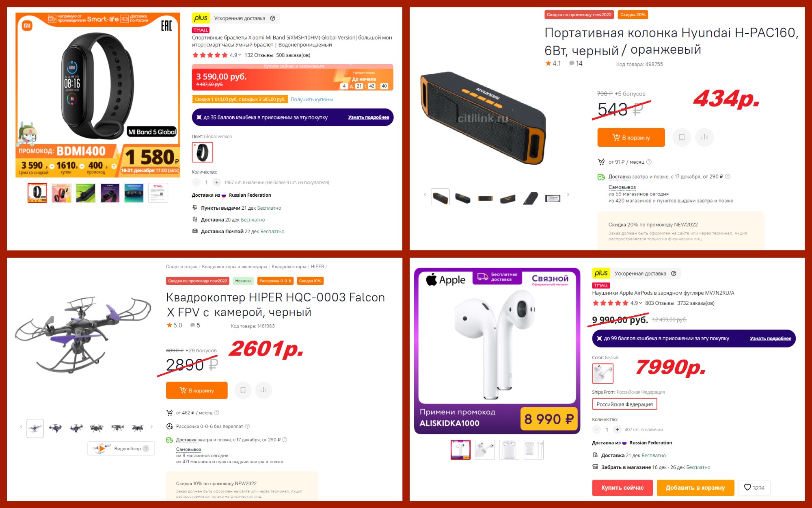Image resolution: width=812 pixels, height=508 pixels.
Task: Open help icon next to Ускоренная доставка for Mi Band
Action: point(273,18)
